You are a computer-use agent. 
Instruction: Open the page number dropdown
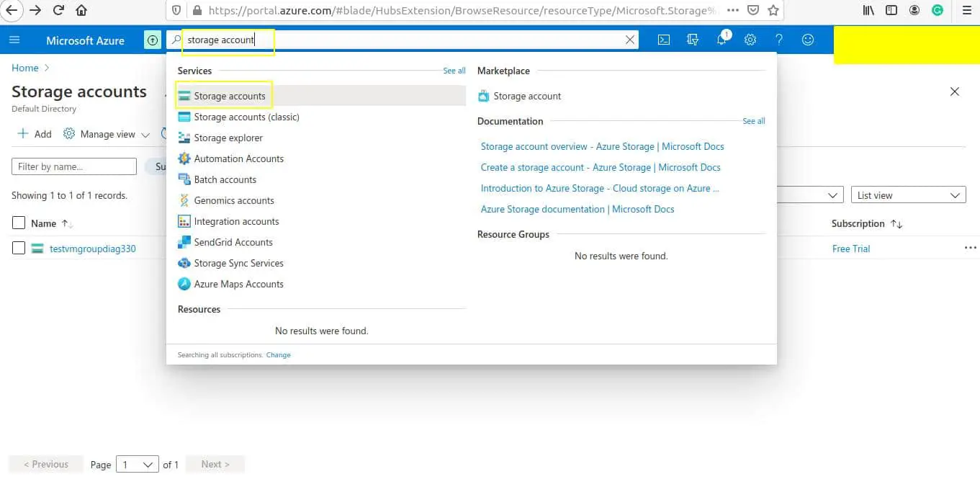(137, 464)
